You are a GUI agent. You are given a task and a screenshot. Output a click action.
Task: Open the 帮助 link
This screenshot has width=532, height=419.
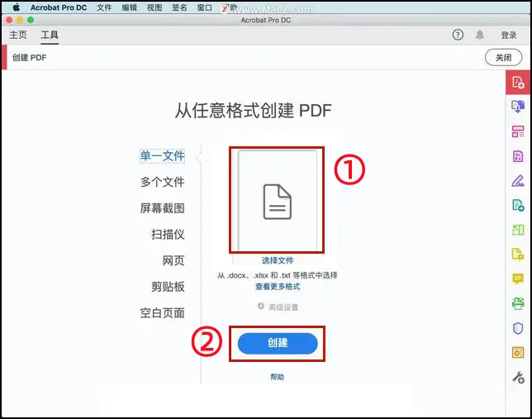(x=278, y=377)
